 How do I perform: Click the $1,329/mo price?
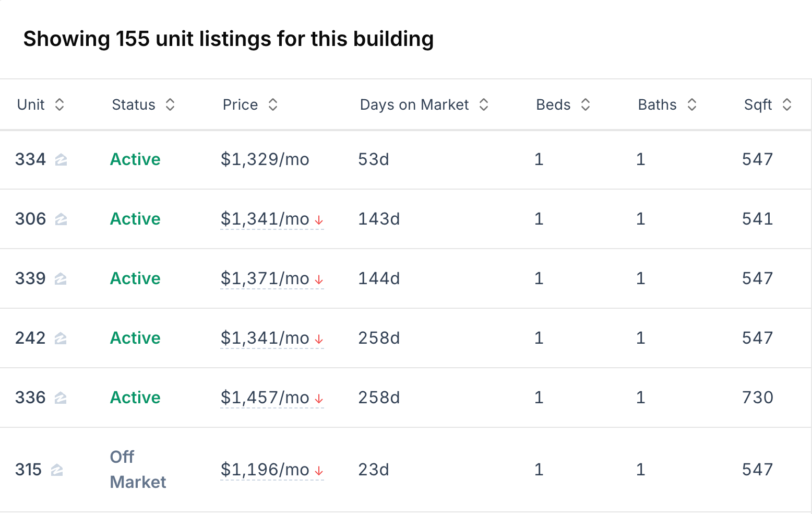click(x=265, y=159)
